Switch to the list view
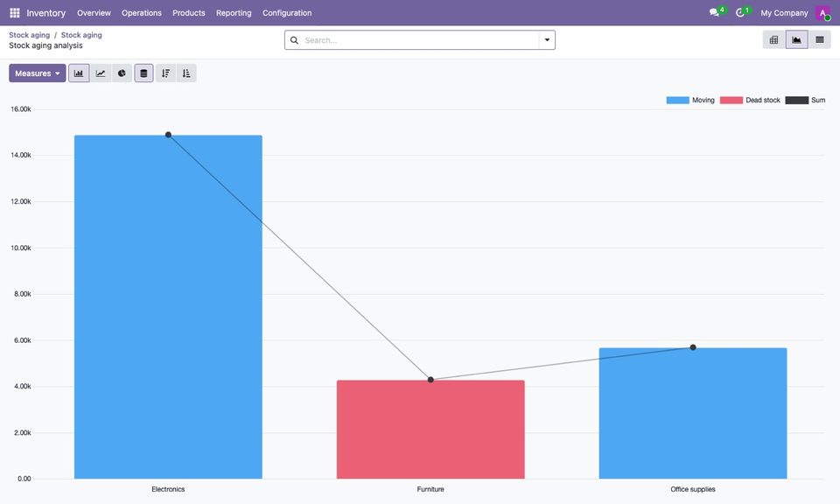Screen dimensions: 840x504 coord(820,39)
